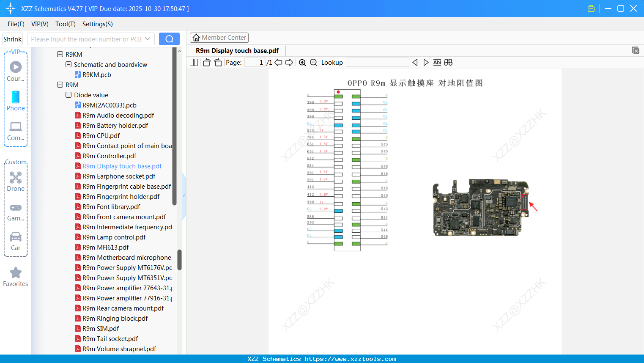644x363 pixels.
Task: Select the Drone category in the sidebar
Action: [x=15, y=181]
